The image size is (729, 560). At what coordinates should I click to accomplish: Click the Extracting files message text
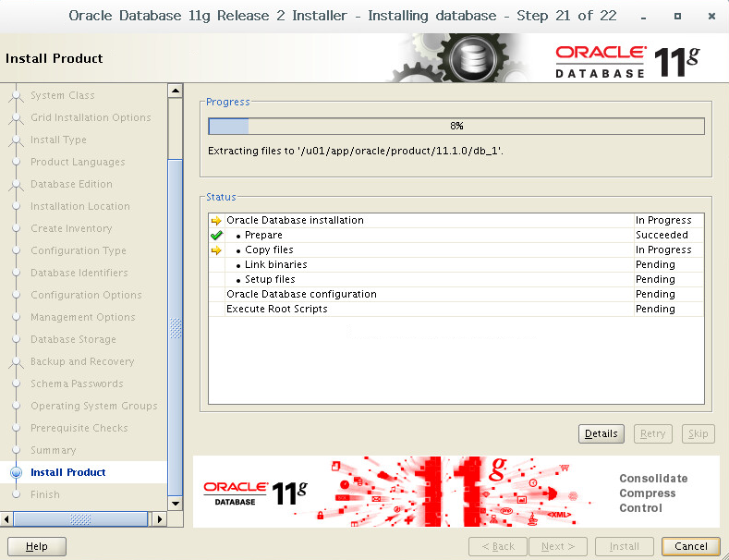[x=356, y=152]
